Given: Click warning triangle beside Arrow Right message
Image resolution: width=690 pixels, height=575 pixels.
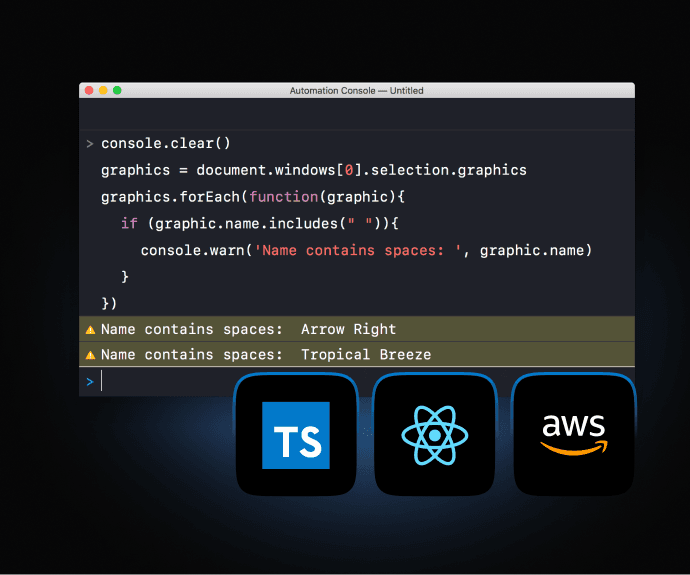Looking at the screenshot, I should coord(90,330).
